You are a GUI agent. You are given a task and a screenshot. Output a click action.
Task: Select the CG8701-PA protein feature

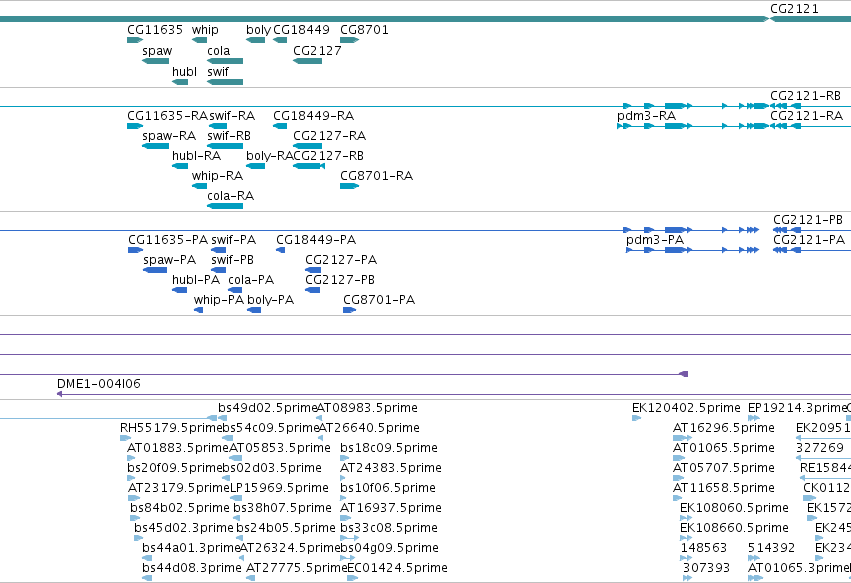(350, 310)
